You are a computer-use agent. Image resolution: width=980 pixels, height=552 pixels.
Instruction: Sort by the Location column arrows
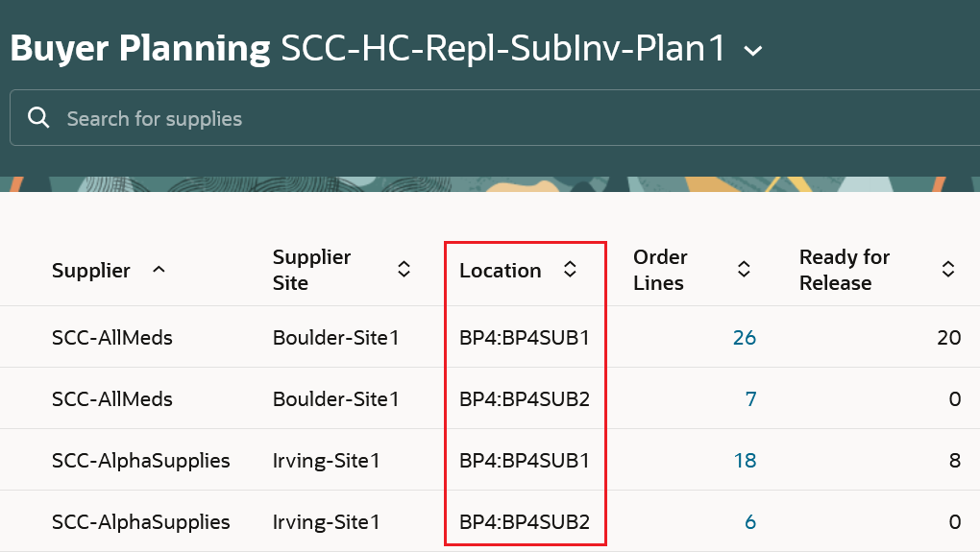pos(570,270)
